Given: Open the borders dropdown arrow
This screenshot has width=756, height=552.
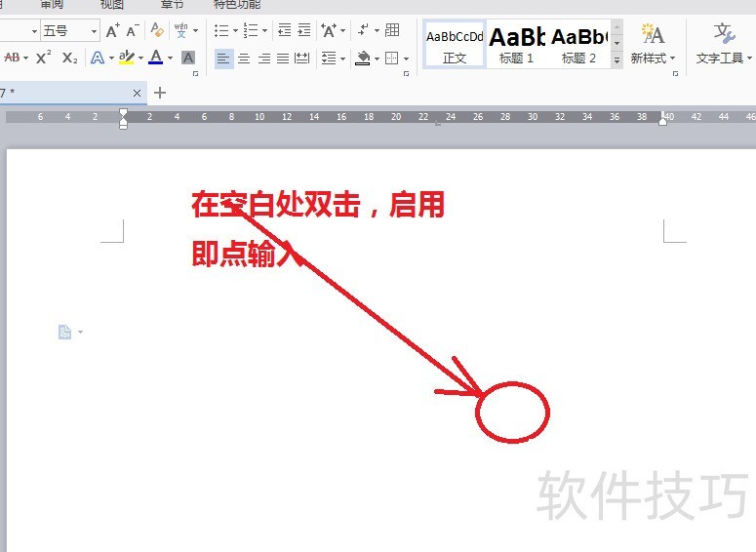Looking at the screenshot, I should pyautogui.click(x=406, y=59).
